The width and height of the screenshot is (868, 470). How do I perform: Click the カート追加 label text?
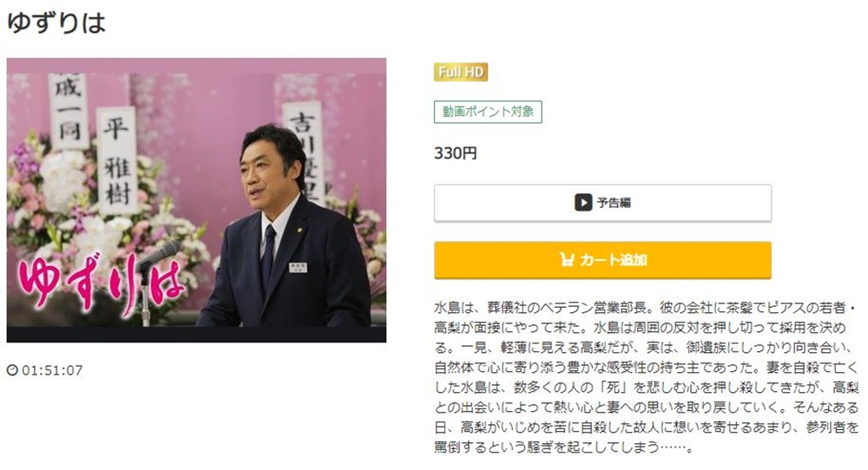[614, 260]
